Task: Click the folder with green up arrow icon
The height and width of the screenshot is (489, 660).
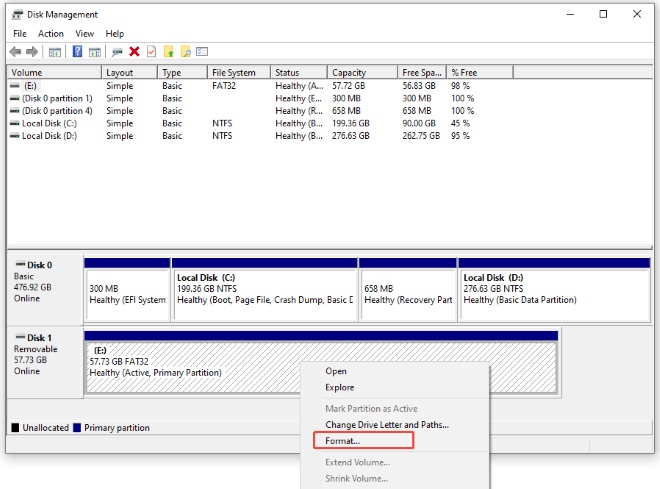Action: [169, 52]
